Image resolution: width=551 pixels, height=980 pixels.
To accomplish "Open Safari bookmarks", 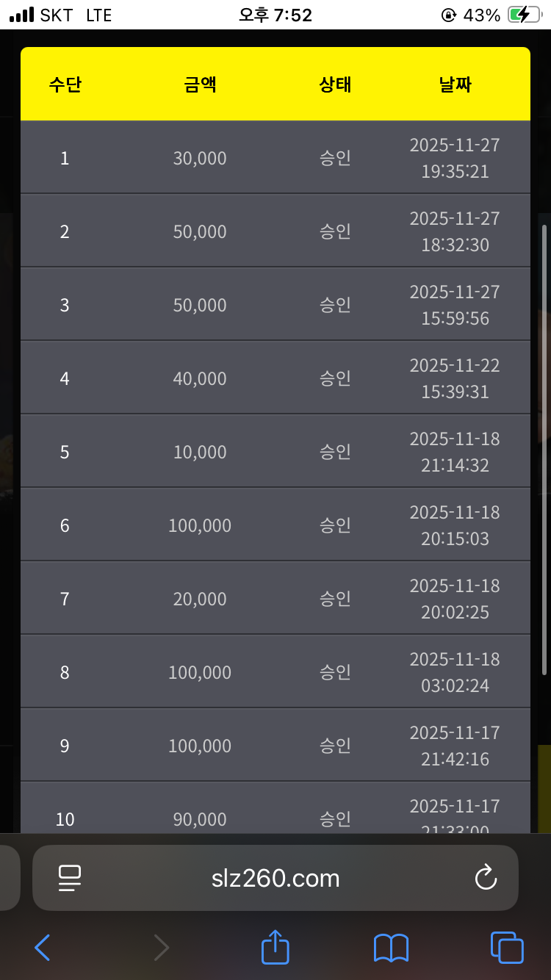I will tap(391, 948).
